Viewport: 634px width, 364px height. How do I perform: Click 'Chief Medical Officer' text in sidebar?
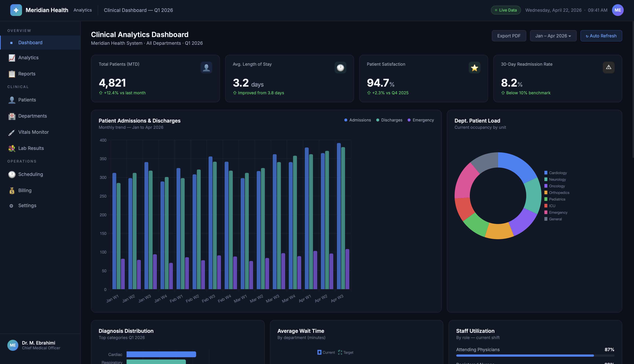click(x=41, y=348)
